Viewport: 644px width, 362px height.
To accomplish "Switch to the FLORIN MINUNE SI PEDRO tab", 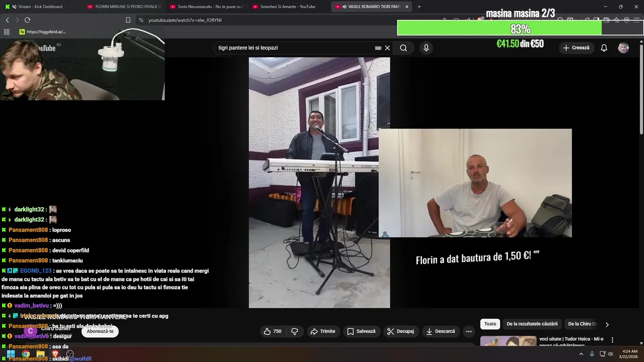I will [x=123, y=7].
